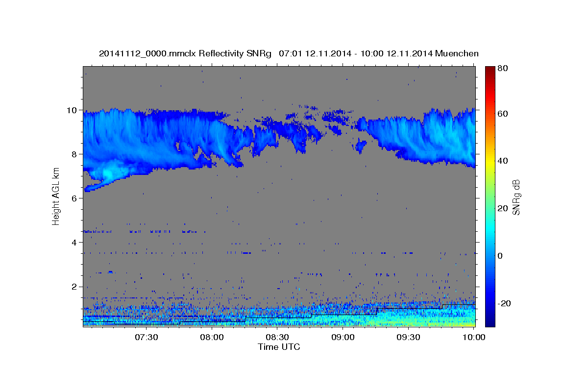
Task: Click the colorbar value 40
Action: pyautogui.click(x=502, y=161)
